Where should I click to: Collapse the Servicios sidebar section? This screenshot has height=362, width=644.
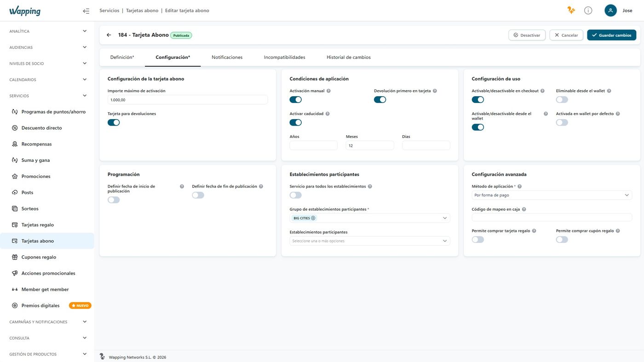[47, 96]
